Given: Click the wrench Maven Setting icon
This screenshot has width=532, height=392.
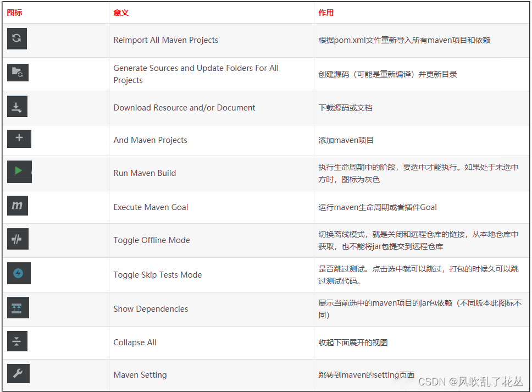Looking at the screenshot, I should coord(18,373).
